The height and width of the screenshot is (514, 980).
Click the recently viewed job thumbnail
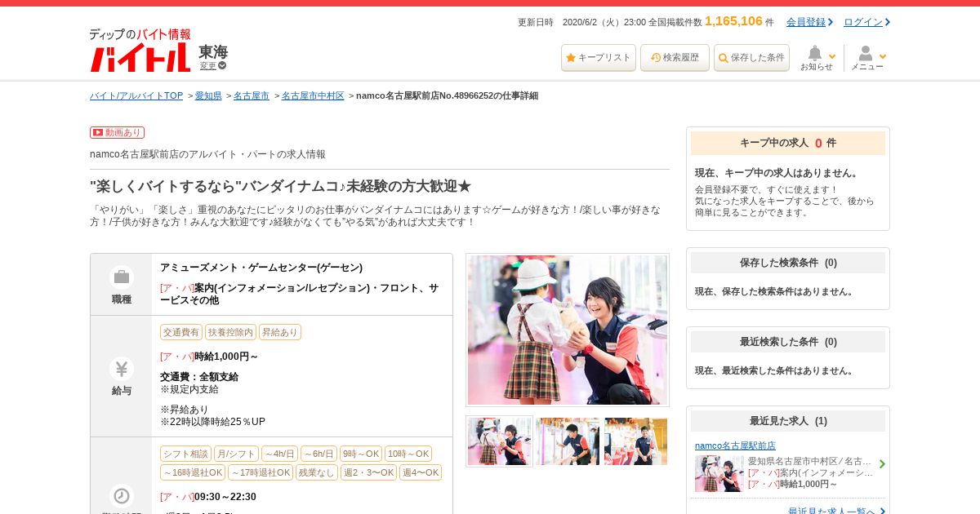(719, 473)
